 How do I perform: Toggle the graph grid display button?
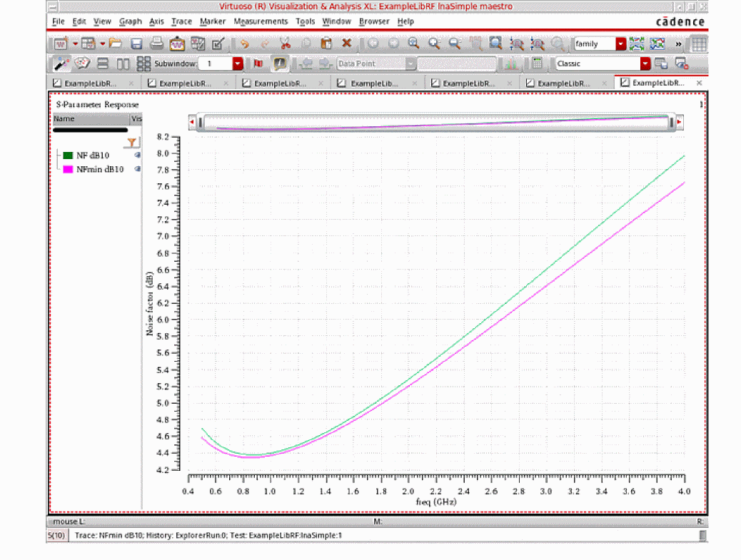point(699,44)
